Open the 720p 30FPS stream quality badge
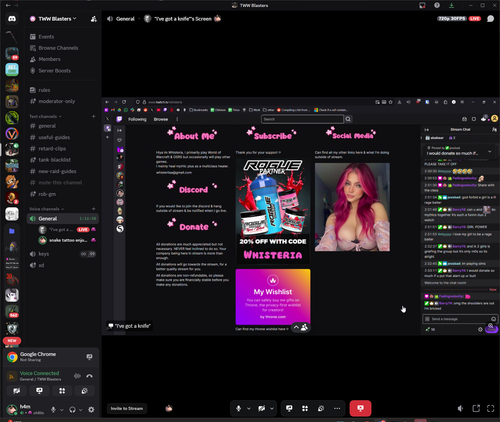Viewport: 500px width, 422px height. click(452, 19)
